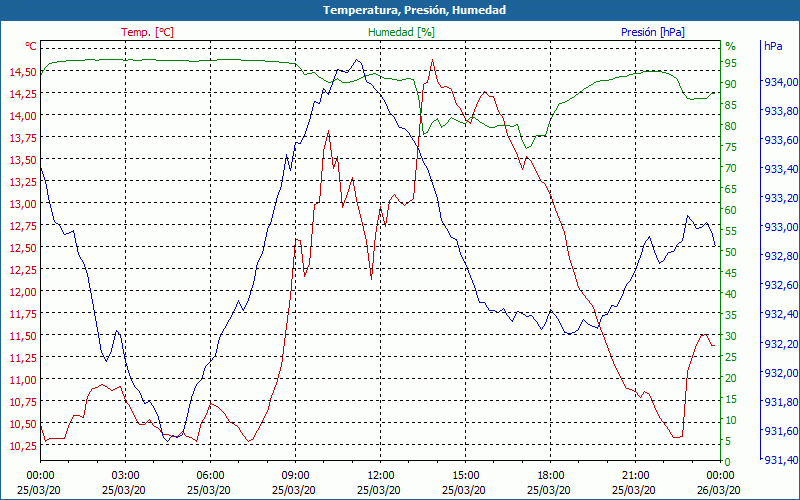The width and height of the screenshot is (800, 500).
Task: Click the 14,25 temperature axis value
Action: pyautogui.click(x=23, y=93)
